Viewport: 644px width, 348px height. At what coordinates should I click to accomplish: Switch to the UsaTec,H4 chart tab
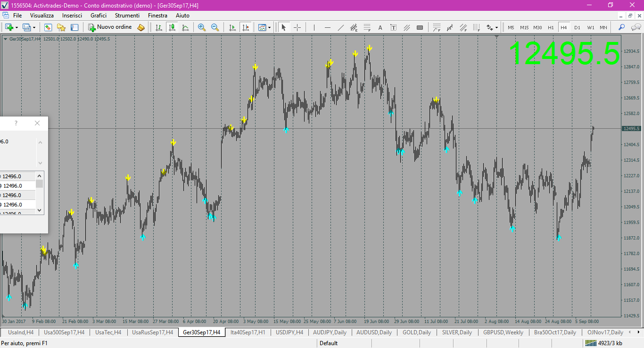click(x=108, y=332)
